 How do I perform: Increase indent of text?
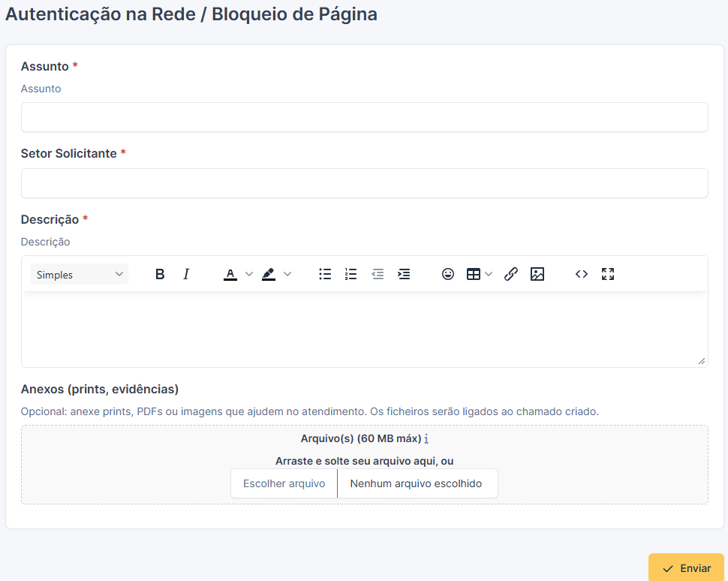pos(404,275)
